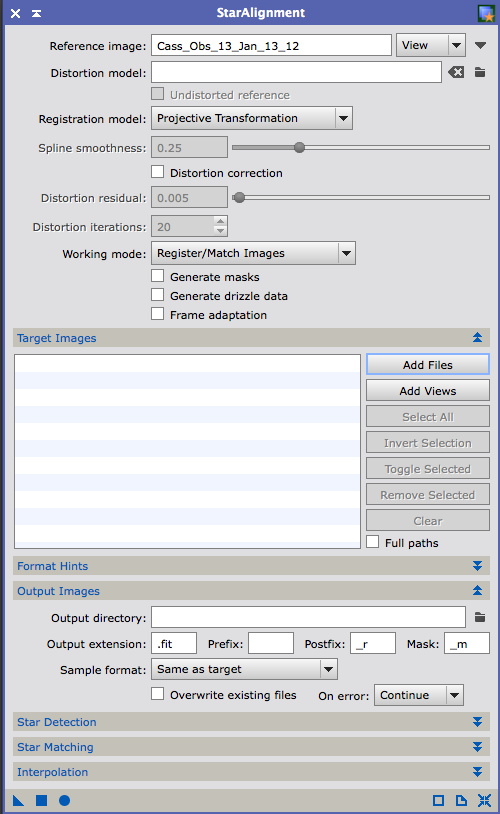Enable the Distortion correction checkbox
Image resolution: width=500 pixels, height=814 pixels.
point(157,172)
